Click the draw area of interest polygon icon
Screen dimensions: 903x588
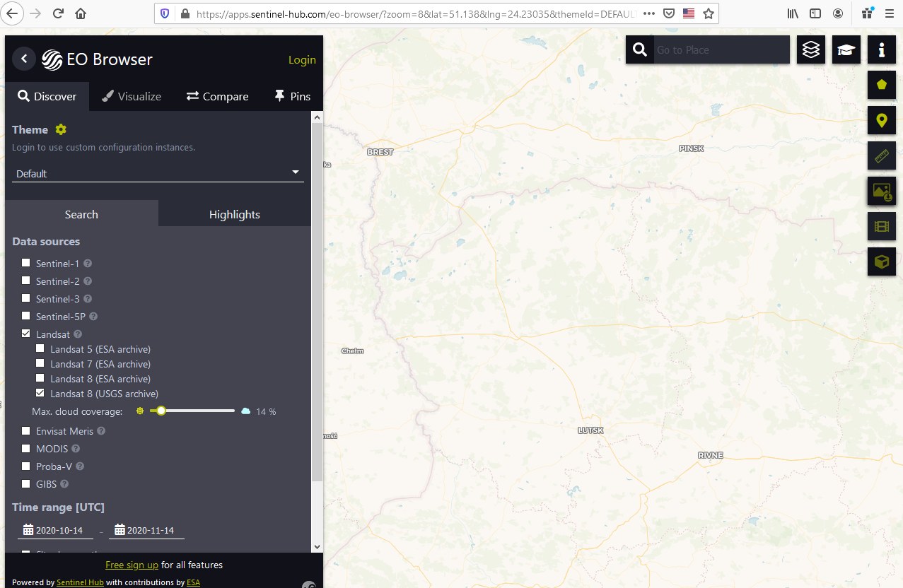tap(881, 84)
